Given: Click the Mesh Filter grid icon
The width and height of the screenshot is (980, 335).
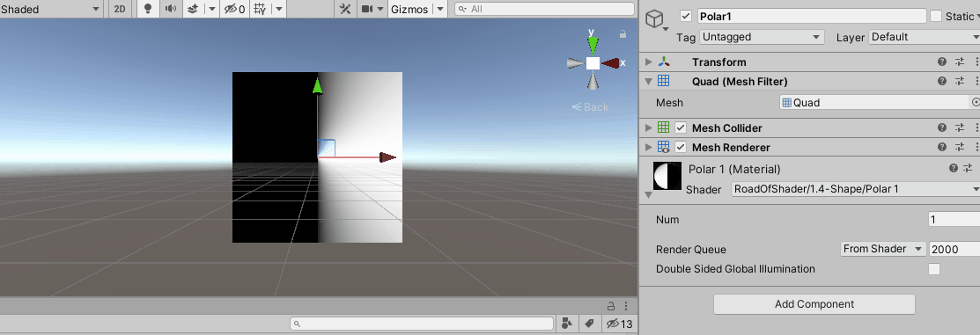Looking at the screenshot, I should pos(664,81).
